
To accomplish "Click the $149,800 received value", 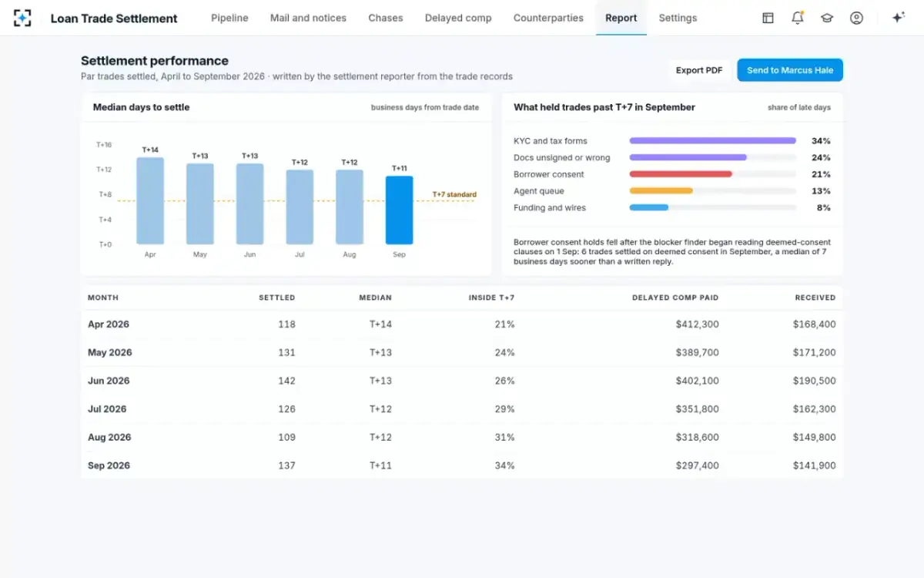I will click(815, 437).
